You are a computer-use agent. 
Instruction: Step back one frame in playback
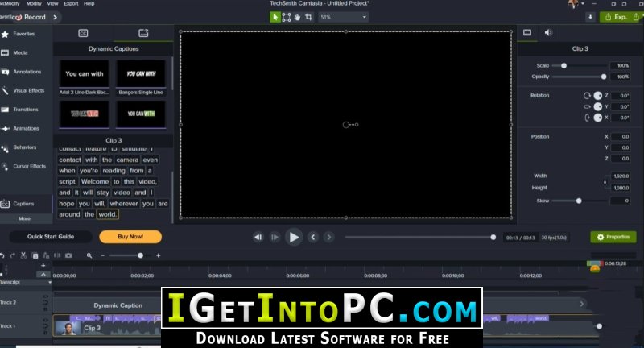(258, 237)
